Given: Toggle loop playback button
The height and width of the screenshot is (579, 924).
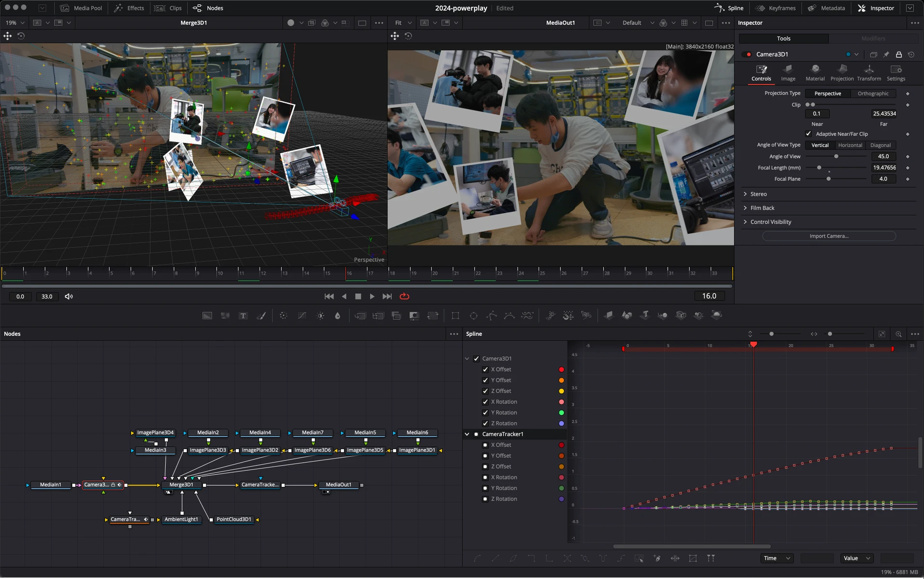Looking at the screenshot, I should [404, 296].
